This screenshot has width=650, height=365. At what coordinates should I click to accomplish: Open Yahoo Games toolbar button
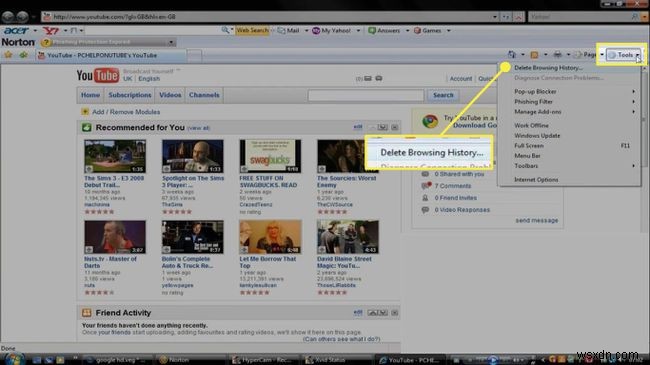point(427,30)
